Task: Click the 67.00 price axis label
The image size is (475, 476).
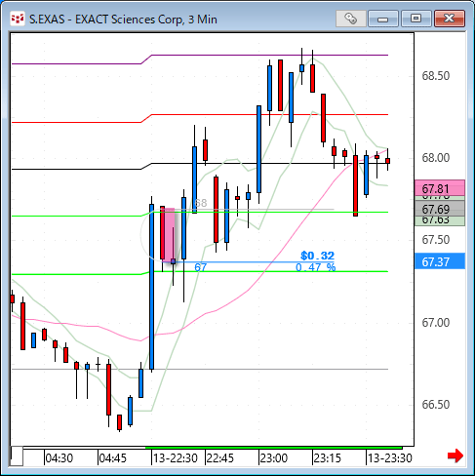Action: click(436, 323)
